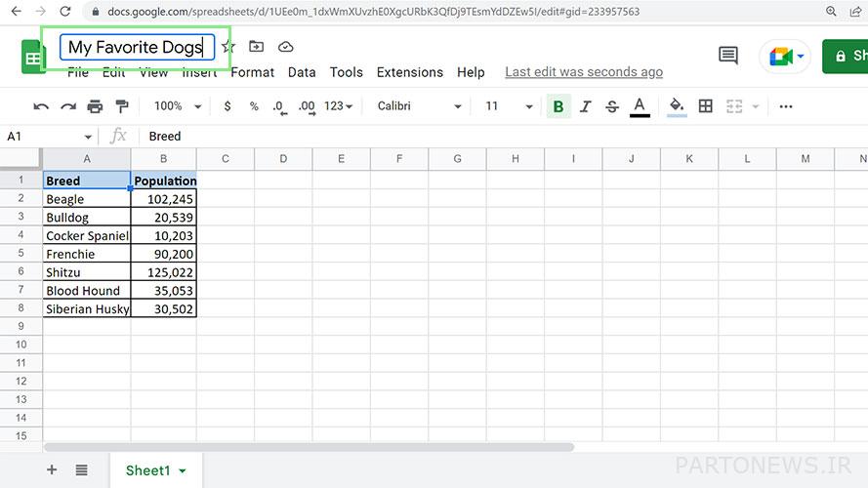Click the horizontal scrollbar
868x488 pixels.
coord(309,447)
